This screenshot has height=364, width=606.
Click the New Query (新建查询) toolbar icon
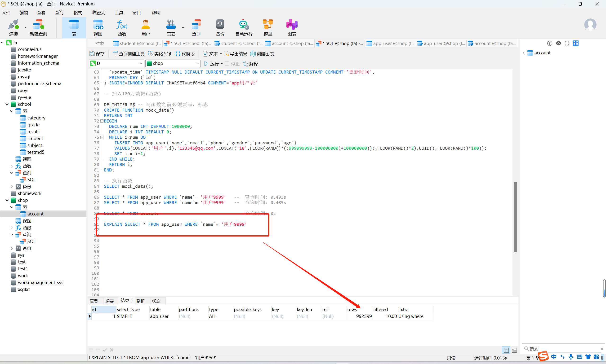[38, 27]
